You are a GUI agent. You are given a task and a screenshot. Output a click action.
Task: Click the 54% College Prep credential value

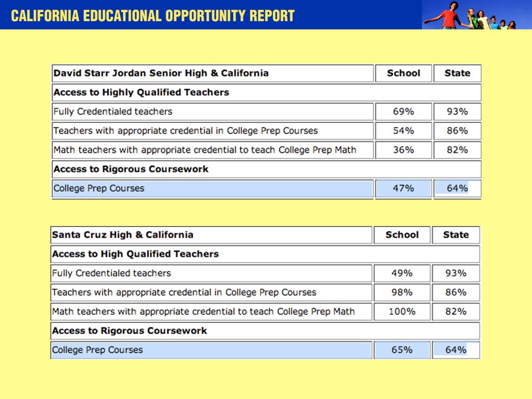click(x=403, y=131)
